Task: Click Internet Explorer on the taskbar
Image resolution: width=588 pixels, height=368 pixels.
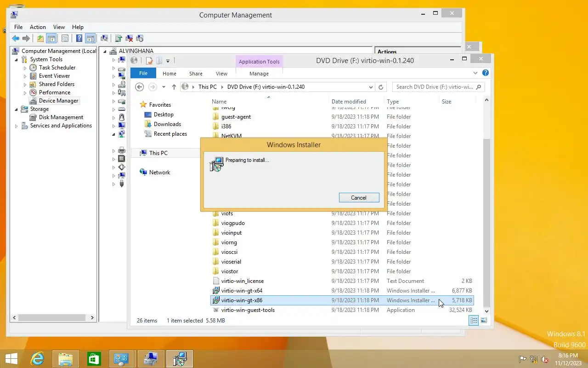Action: coord(37,359)
